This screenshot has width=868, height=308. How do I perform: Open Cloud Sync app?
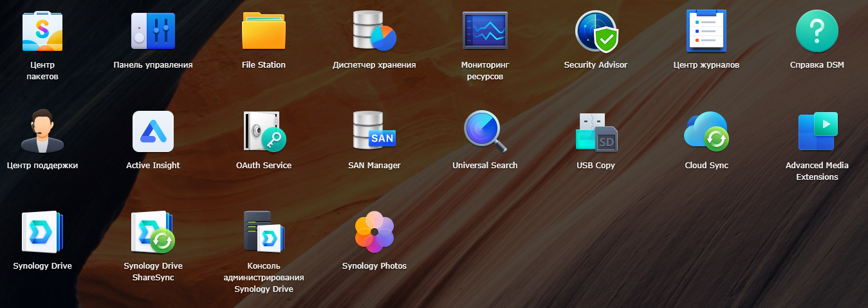click(706, 131)
